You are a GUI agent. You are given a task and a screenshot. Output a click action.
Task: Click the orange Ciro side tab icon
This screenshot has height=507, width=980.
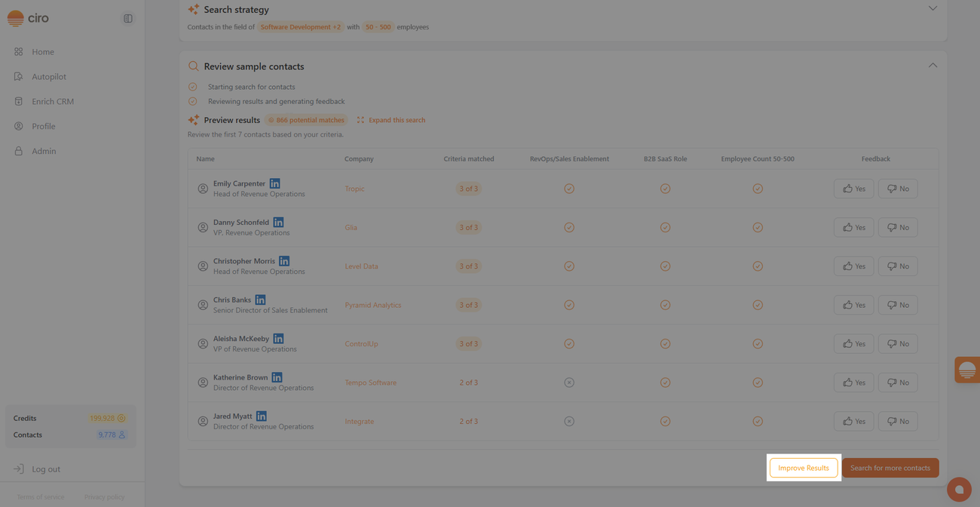pos(966,370)
